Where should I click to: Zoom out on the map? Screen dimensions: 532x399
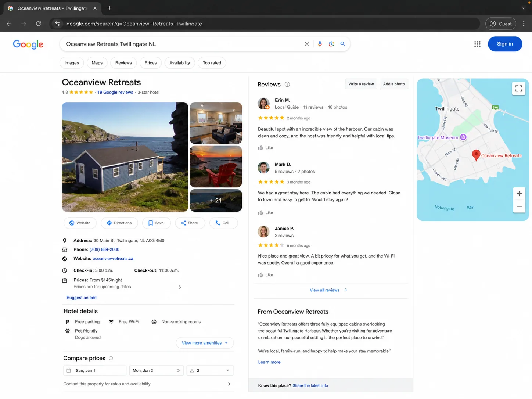pos(519,206)
